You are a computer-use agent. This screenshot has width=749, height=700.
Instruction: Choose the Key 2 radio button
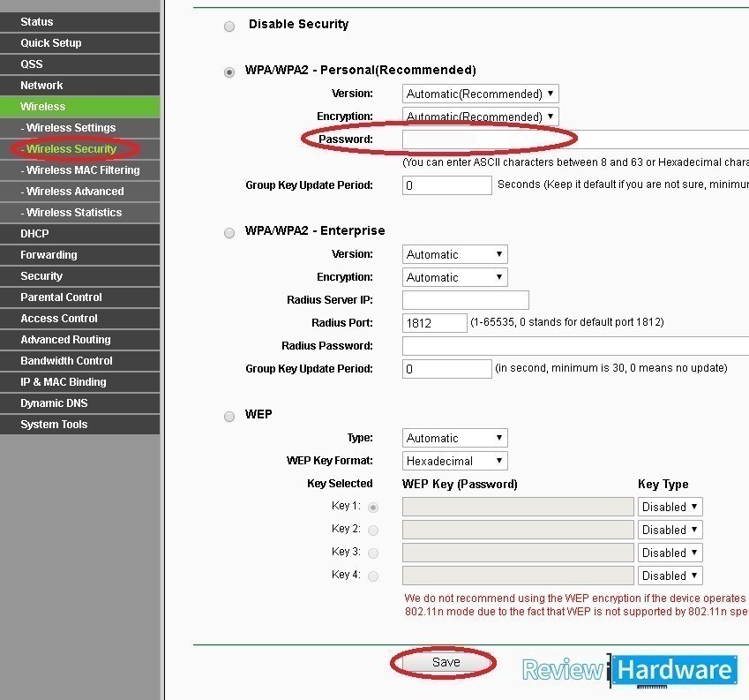click(x=373, y=530)
